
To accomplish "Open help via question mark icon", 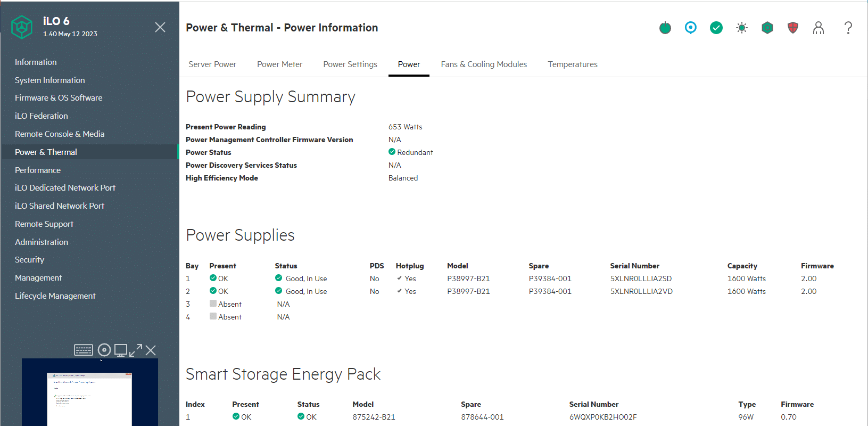I will coord(848,28).
